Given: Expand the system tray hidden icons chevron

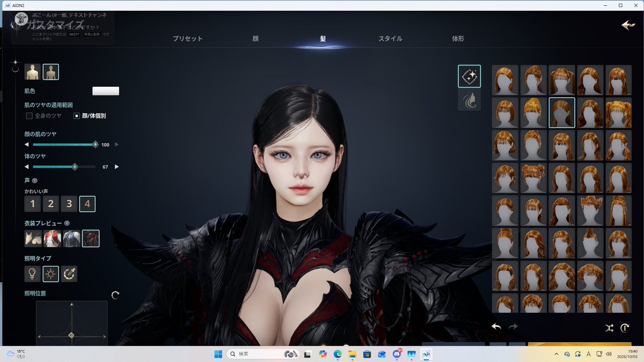Looking at the screenshot, I should click(556, 354).
